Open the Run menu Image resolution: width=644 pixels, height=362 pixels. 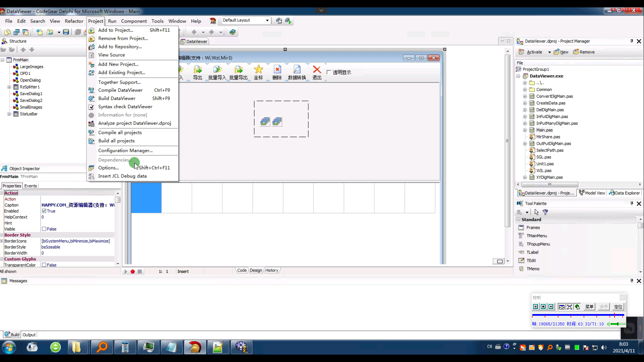tap(112, 21)
